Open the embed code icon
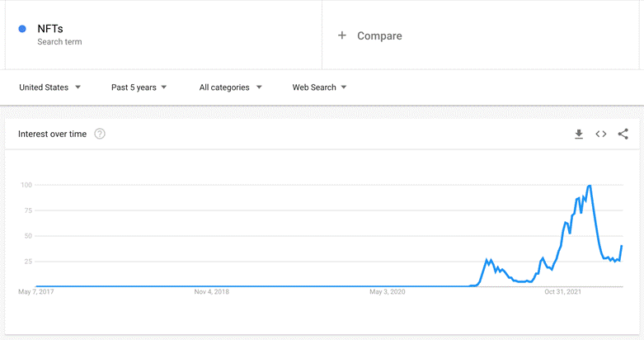This screenshot has width=644, height=340. (x=601, y=134)
